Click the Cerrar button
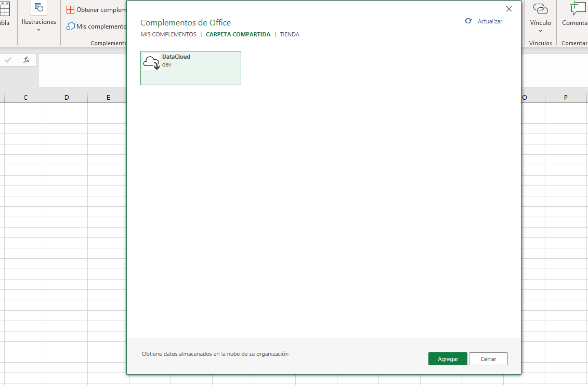Viewport: 588px width, 385px height. [x=488, y=359]
